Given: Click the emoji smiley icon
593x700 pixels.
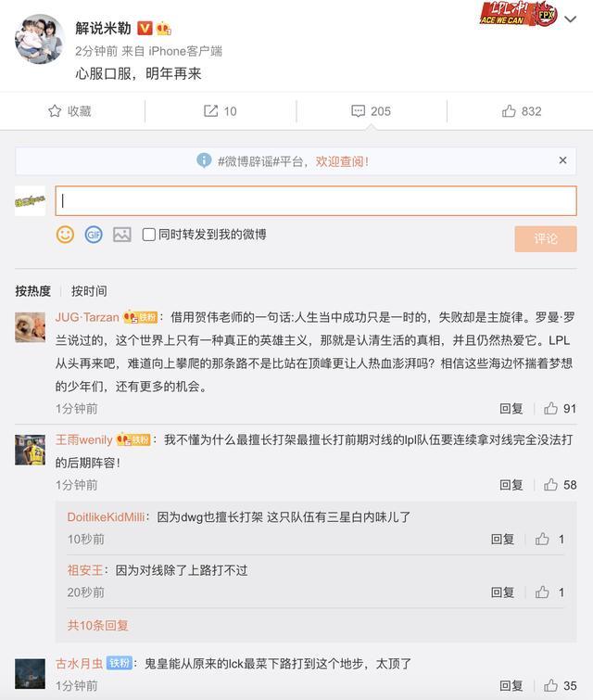Looking at the screenshot, I should (65, 235).
